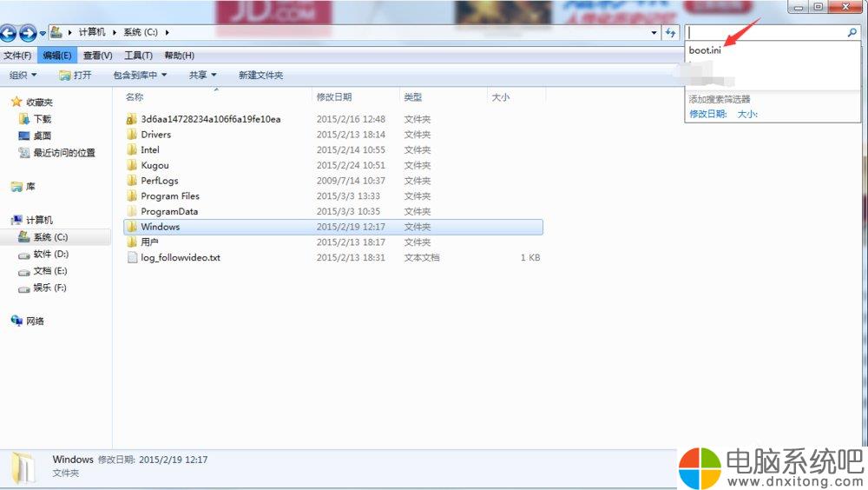Select log_followvideo.txt file icon
The image size is (868, 490).
(132, 257)
